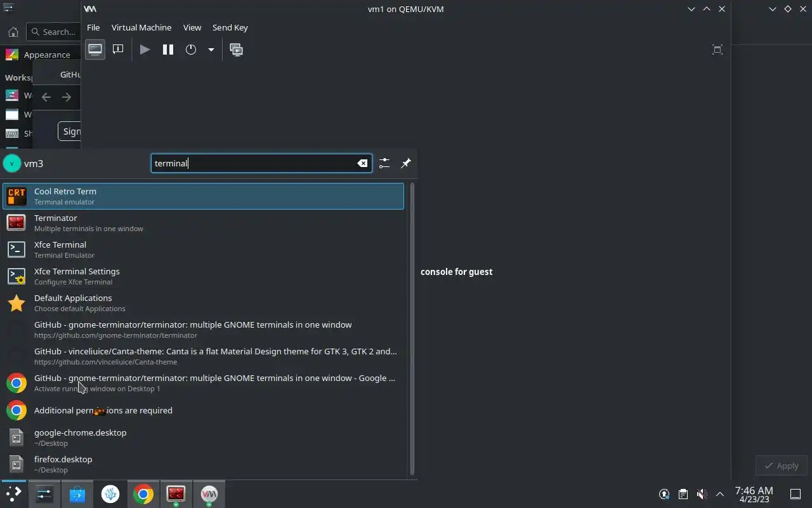The width and height of the screenshot is (812, 508).
Task: Clear the terminal search text
Action: (362, 163)
